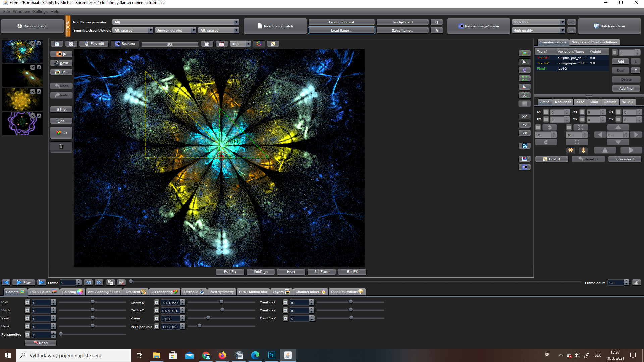Increase the Zoom value stepper
644x362 pixels.
[x=183, y=317]
